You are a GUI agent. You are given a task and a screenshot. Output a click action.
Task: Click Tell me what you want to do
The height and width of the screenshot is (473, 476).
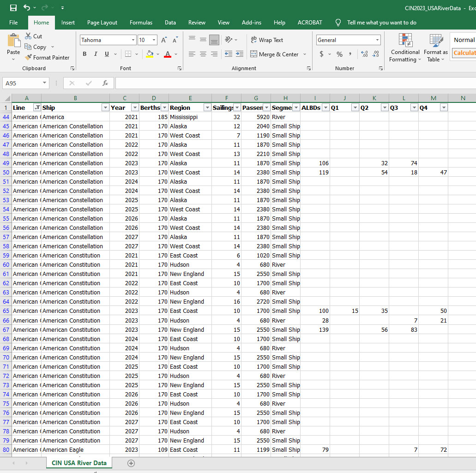click(382, 23)
